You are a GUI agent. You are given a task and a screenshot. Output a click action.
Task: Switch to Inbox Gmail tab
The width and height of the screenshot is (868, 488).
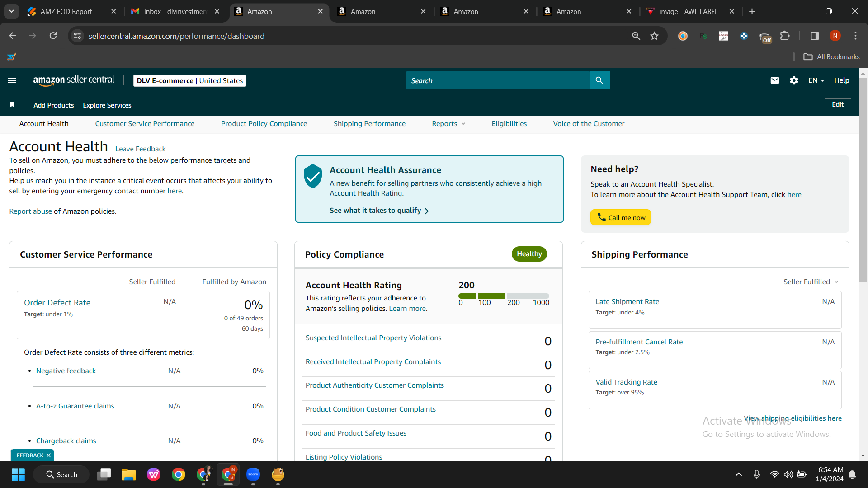175,11
